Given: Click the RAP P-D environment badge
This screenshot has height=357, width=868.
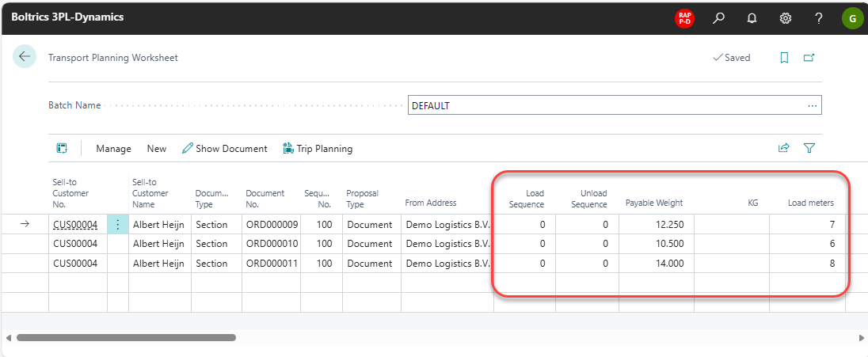Looking at the screenshot, I should 684,17.
